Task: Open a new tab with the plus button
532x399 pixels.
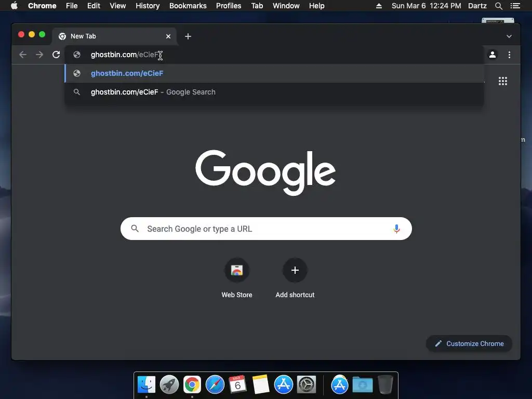Action: tap(188, 36)
